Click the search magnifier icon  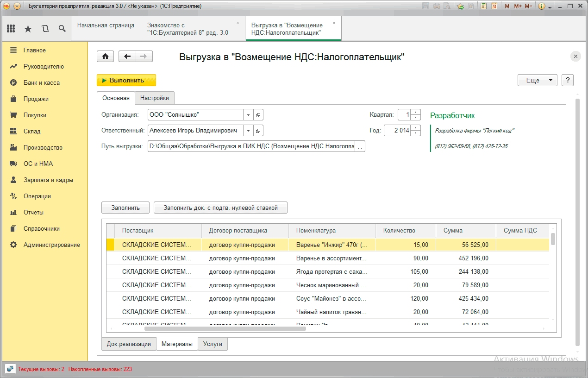[x=62, y=29]
